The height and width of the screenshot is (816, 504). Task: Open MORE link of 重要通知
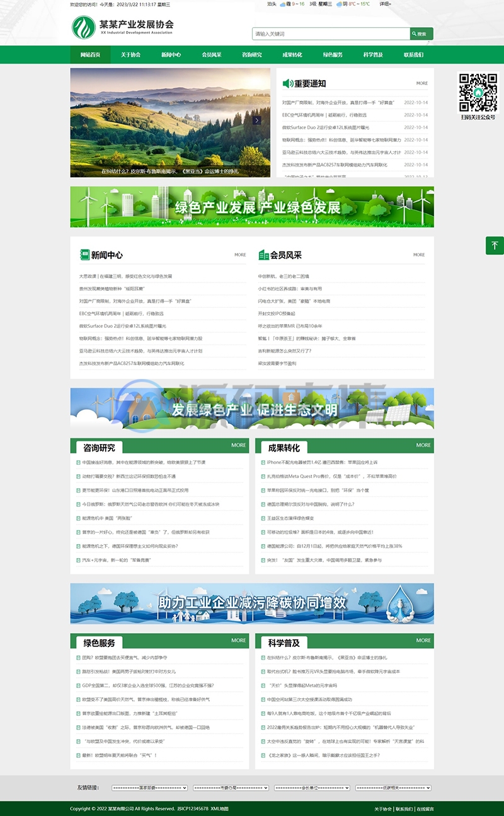pos(421,83)
